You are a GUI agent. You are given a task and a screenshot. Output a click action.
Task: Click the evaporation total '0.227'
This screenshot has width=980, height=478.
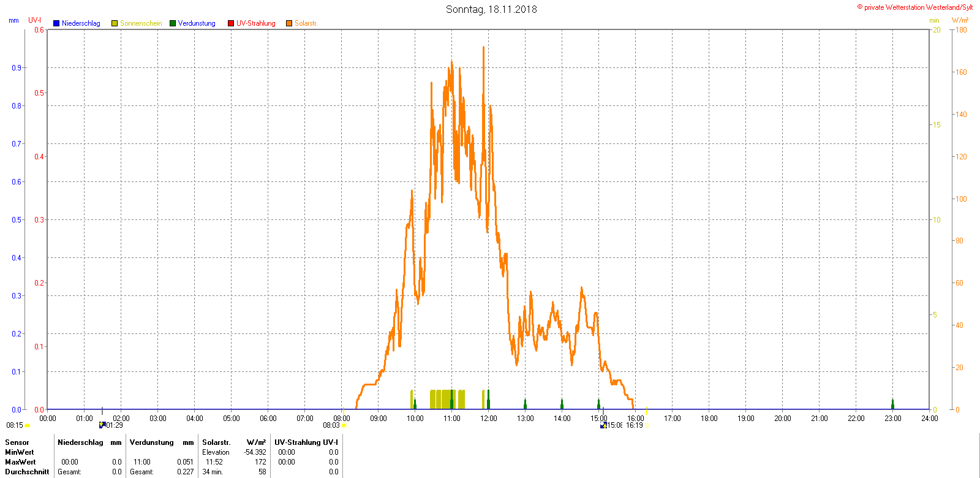185,472
